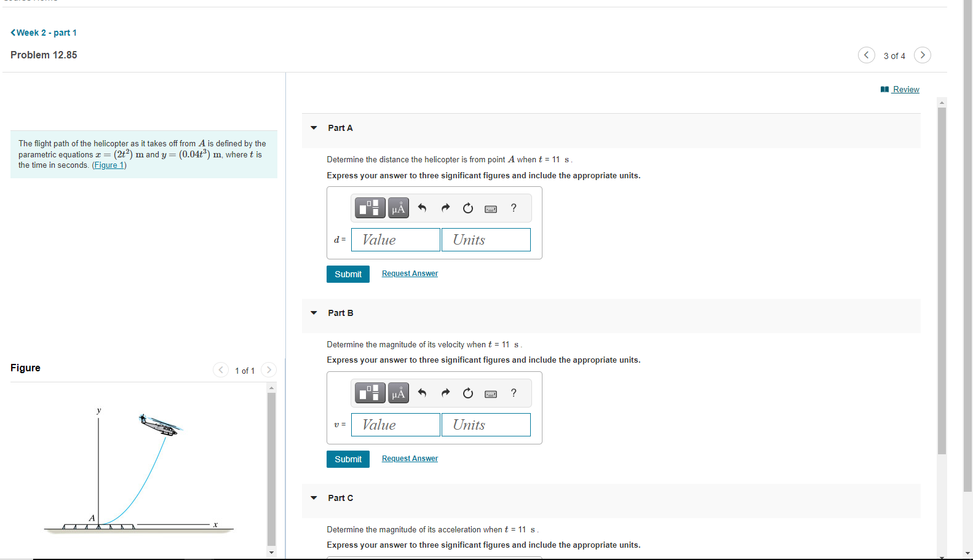Open Figure 1 link in problem text
The image size is (973, 560).
[109, 165]
